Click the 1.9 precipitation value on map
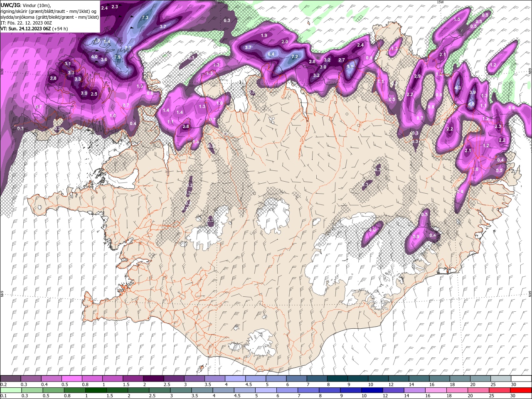Image resolution: width=532 pixels, height=399 pixels. click(264, 36)
